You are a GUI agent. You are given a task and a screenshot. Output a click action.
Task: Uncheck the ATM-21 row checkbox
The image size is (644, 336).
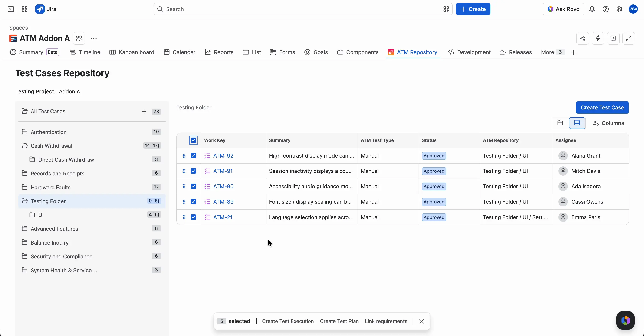pos(193,217)
